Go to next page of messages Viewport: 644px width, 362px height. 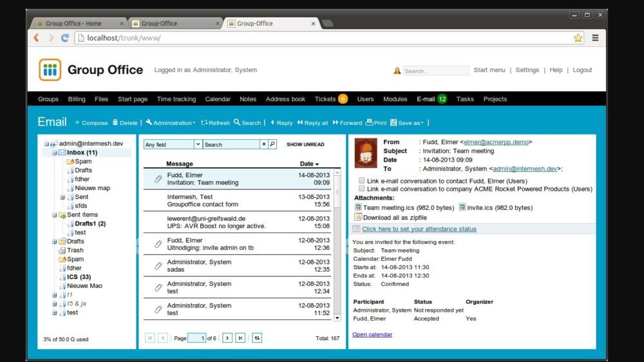227,338
